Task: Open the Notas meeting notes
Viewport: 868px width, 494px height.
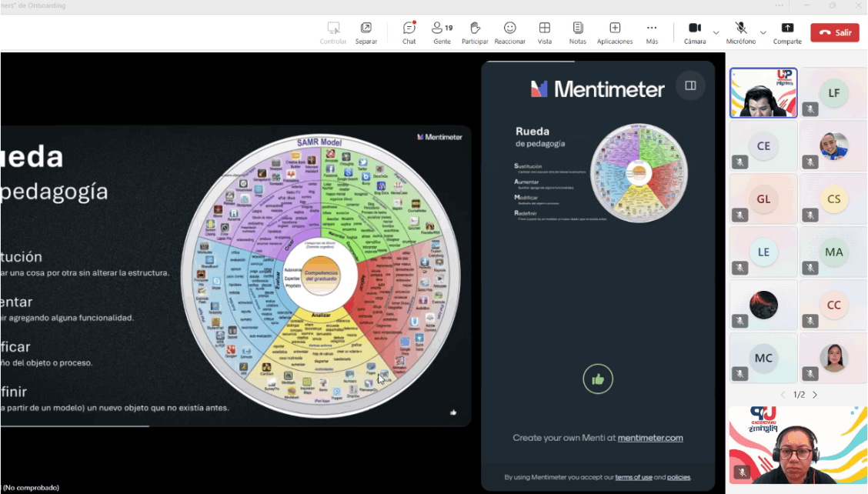Action: (x=577, y=32)
